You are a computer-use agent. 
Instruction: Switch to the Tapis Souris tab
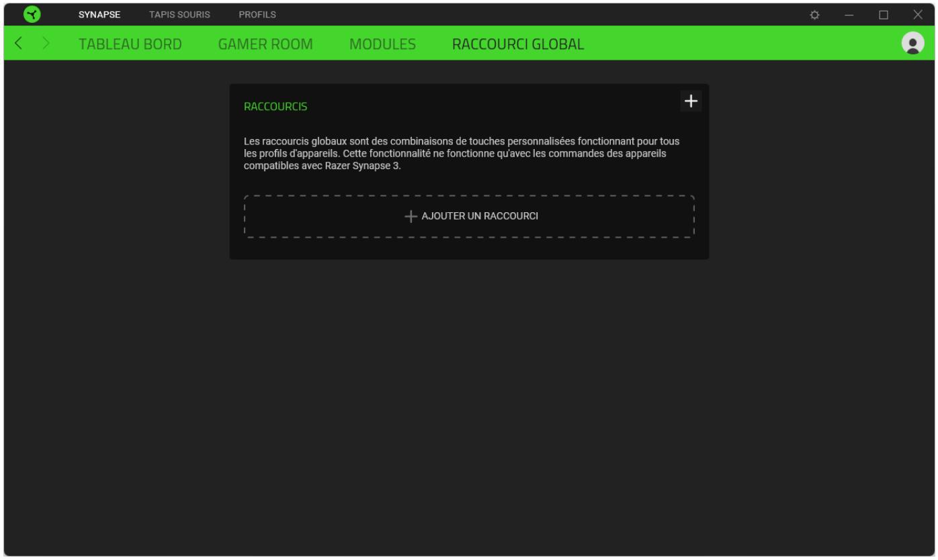[179, 15]
